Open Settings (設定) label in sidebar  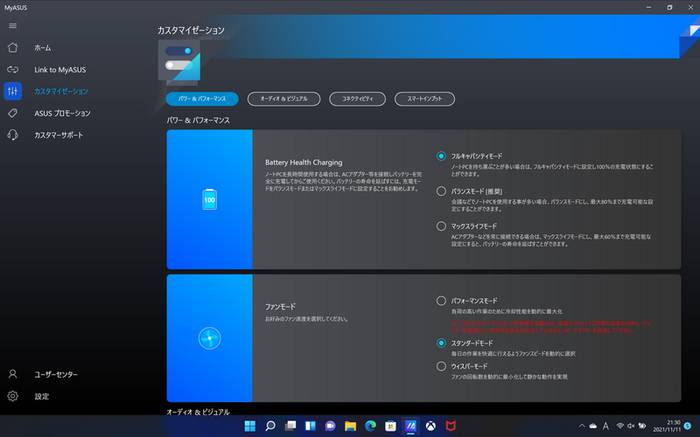[x=42, y=396]
